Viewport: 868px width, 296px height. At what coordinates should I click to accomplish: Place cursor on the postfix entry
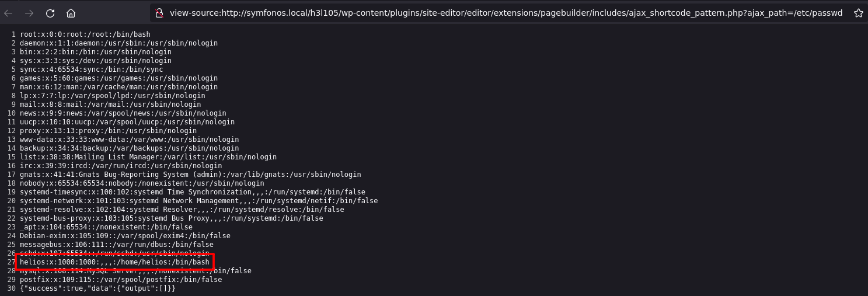[x=121, y=280]
